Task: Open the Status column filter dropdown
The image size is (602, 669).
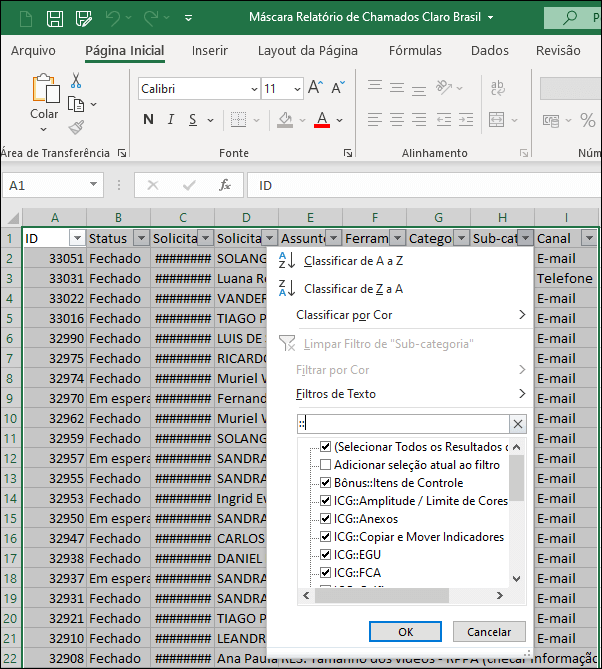Action: tap(141, 238)
